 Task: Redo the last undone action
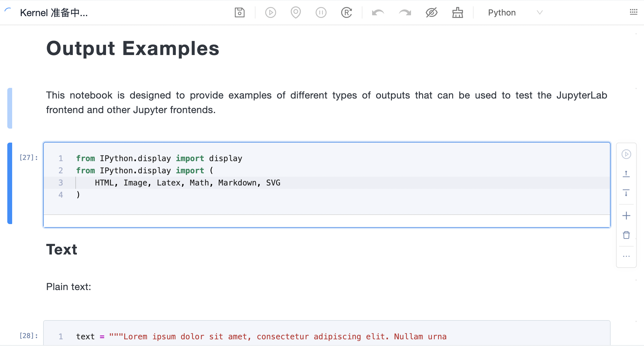click(405, 12)
